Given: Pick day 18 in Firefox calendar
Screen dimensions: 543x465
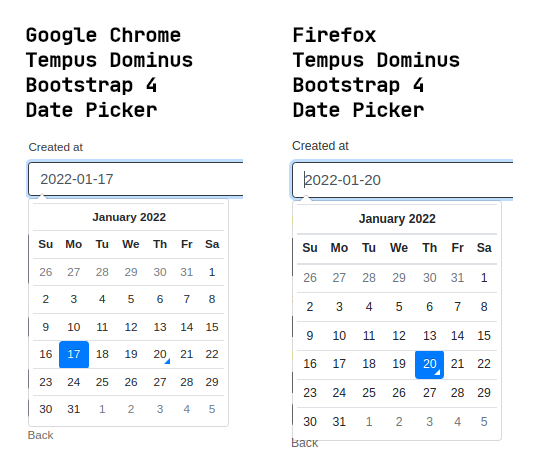Looking at the screenshot, I should (369, 364).
